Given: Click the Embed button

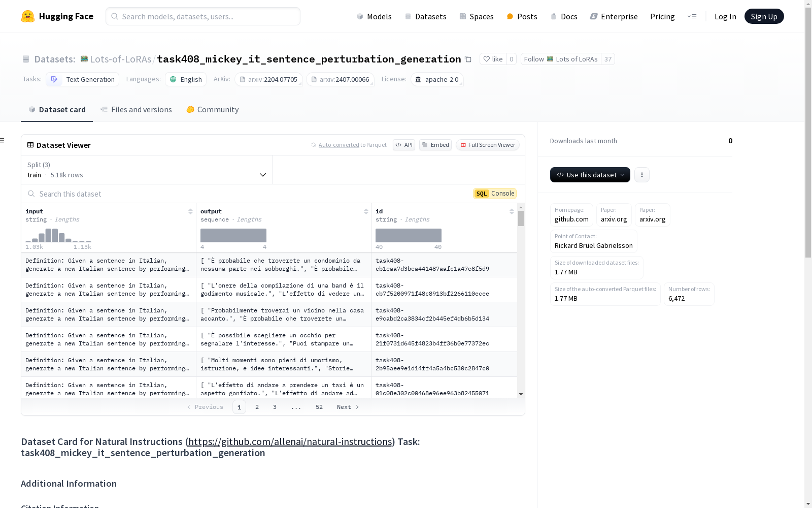Looking at the screenshot, I should (435, 145).
